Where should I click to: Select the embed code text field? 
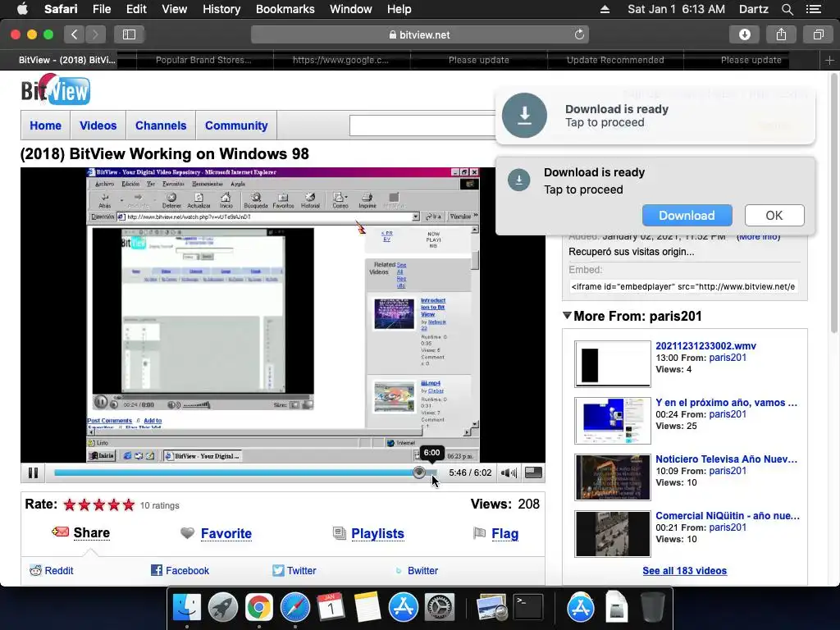point(684,286)
